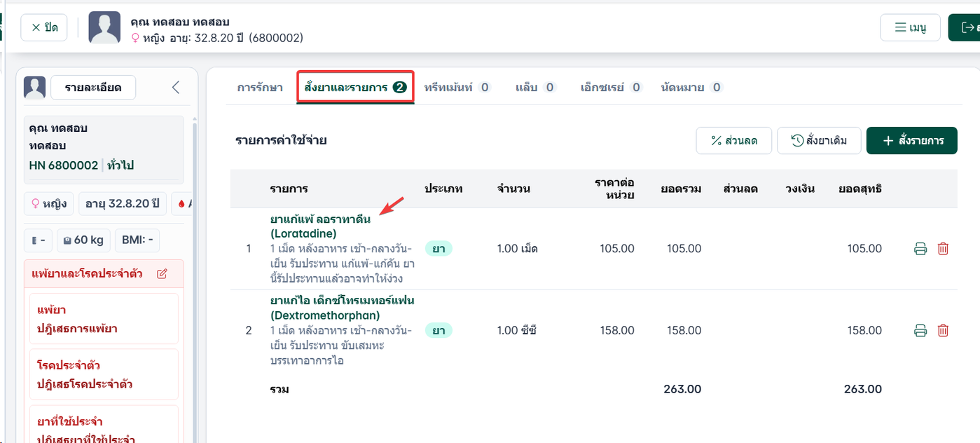Collapse the left patient detail panel
980x443 pixels.
point(176,88)
